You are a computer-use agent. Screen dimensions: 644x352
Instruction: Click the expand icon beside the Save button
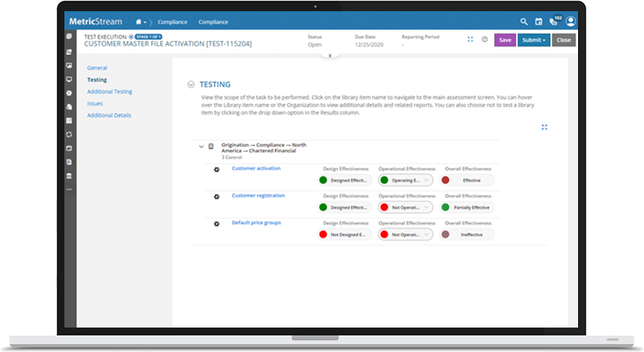pos(470,39)
